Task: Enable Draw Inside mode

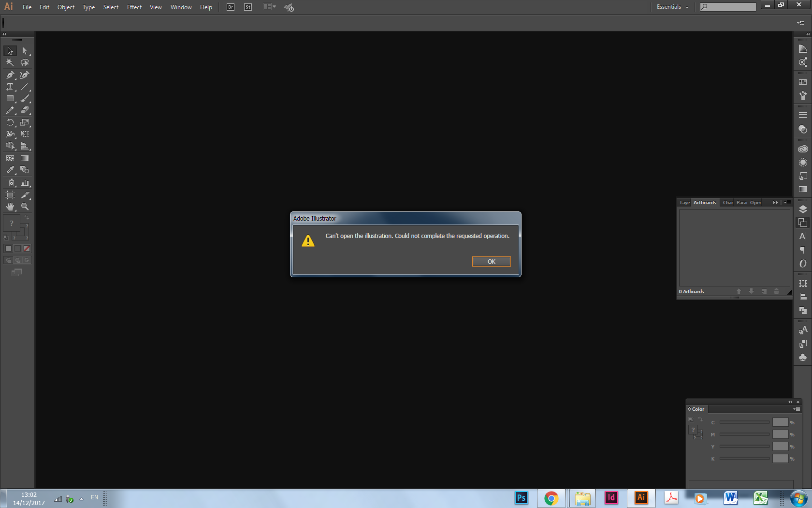Action: (27, 260)
